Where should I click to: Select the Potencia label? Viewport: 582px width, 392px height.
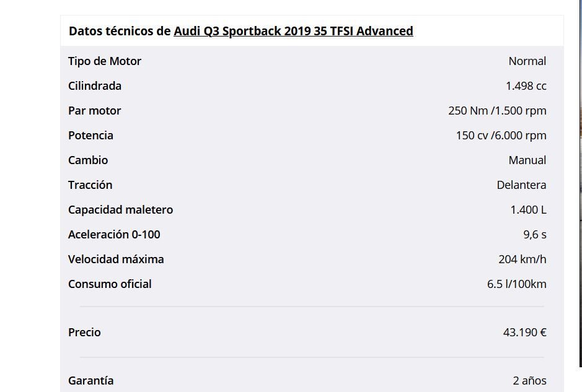(x=90, y=136)
